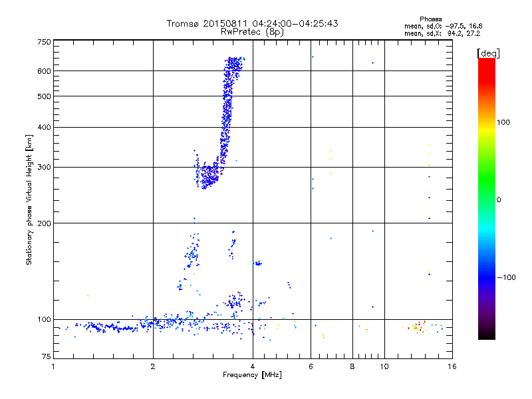
Task: Click x-axis tick label "4"
Action: point(253,366)
